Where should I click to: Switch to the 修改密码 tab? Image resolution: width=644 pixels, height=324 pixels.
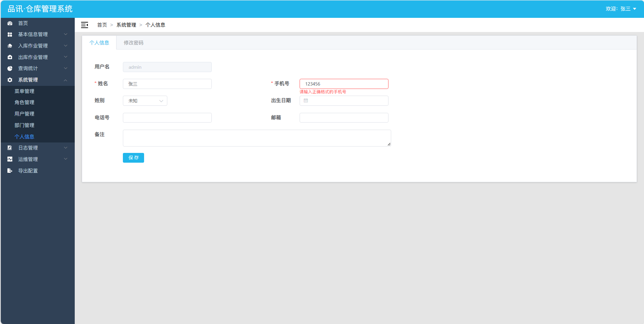133,43
